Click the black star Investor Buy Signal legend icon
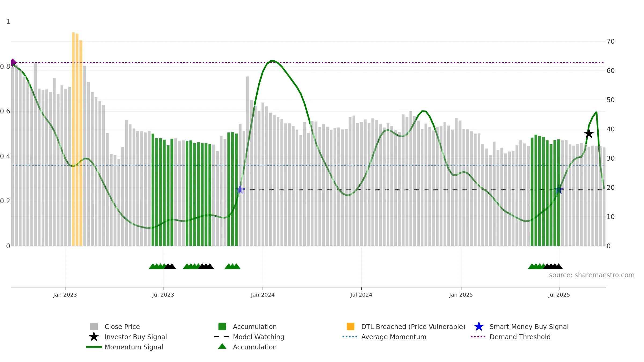This screenshot has width=644, height=362. [94, 337]
